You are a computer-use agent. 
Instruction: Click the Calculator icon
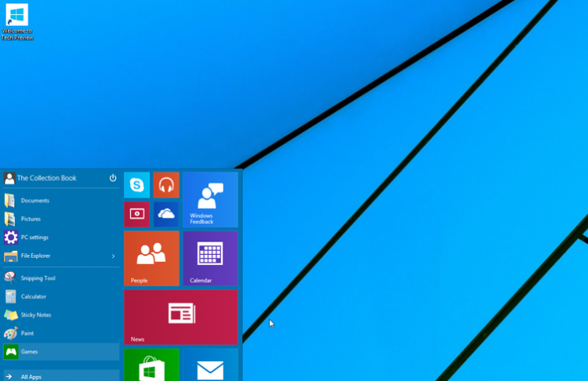[10, 297]
